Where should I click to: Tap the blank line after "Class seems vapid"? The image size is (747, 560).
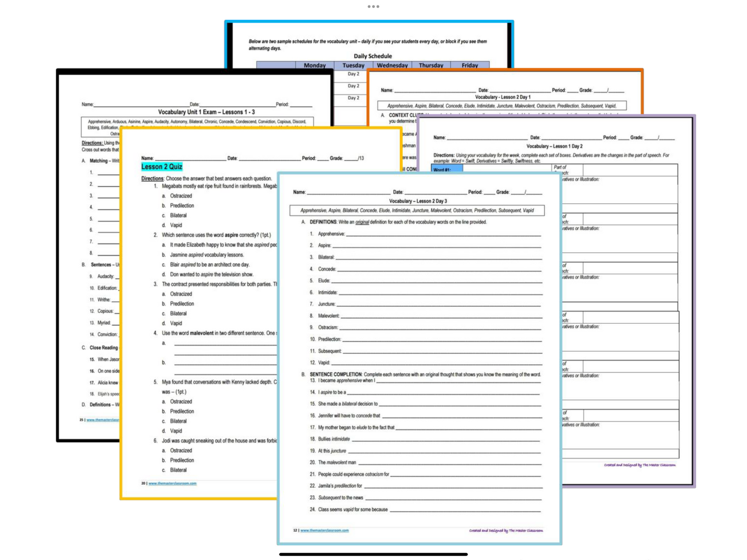click(465, 510)
